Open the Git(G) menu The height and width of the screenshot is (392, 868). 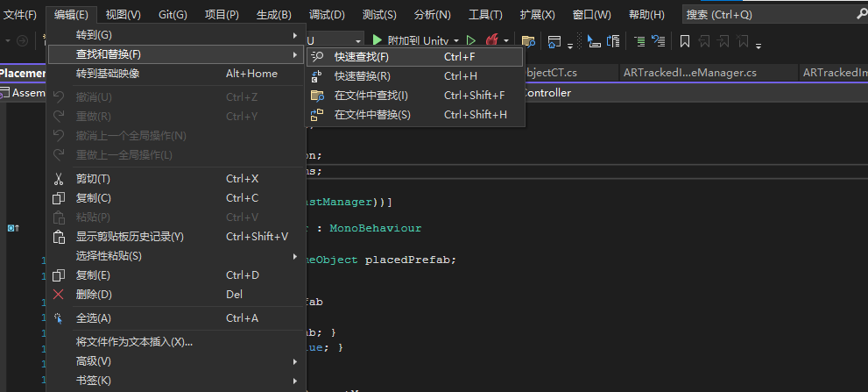click(x=173, y=15)
